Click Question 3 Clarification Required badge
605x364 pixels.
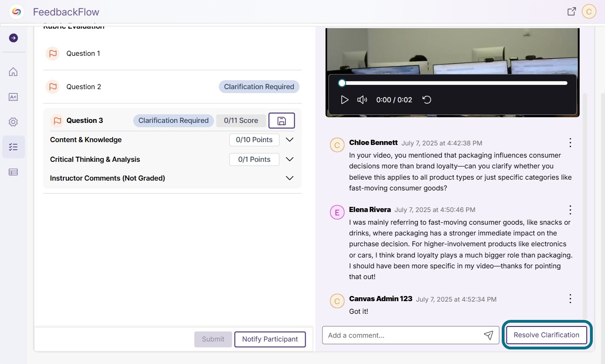click(173, 121)
